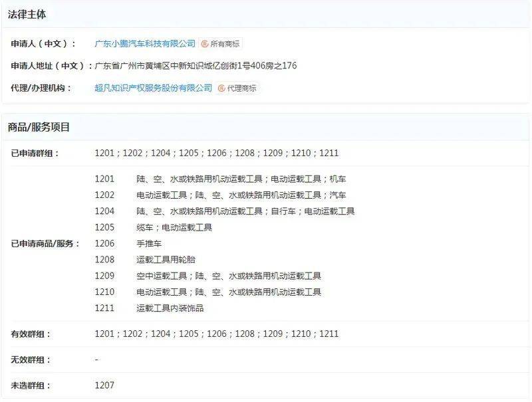Select the description text ending with 汽车
Screen dimensions: 532x402
click(241, 195)
